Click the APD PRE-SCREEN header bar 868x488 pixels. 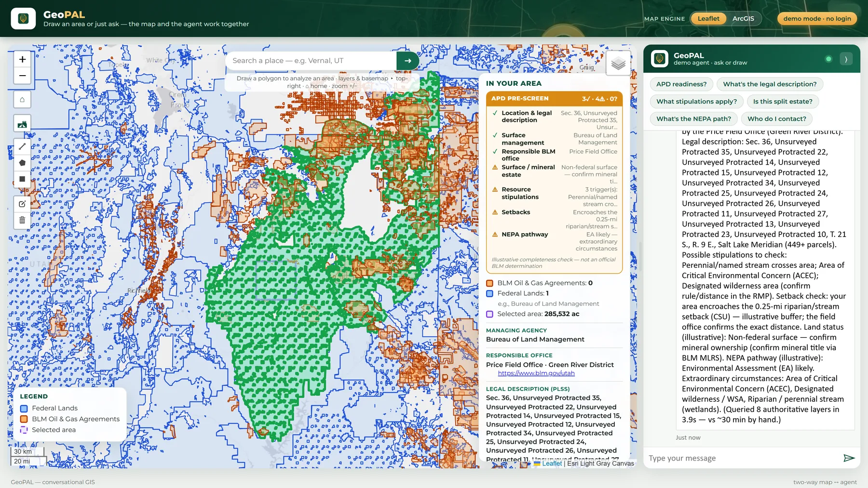tap(554, 99)
